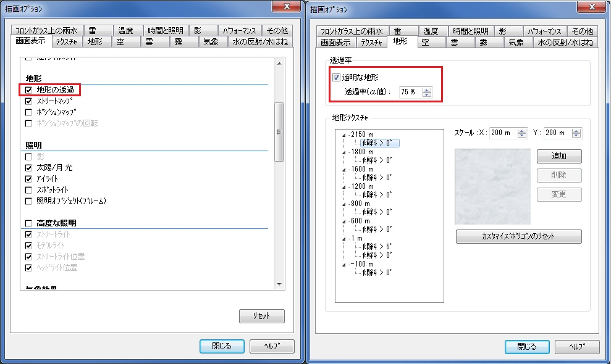Viewport: 611px width, 364px height.
Task: Select the 1200 m tree row
Action: coord(362,186)
